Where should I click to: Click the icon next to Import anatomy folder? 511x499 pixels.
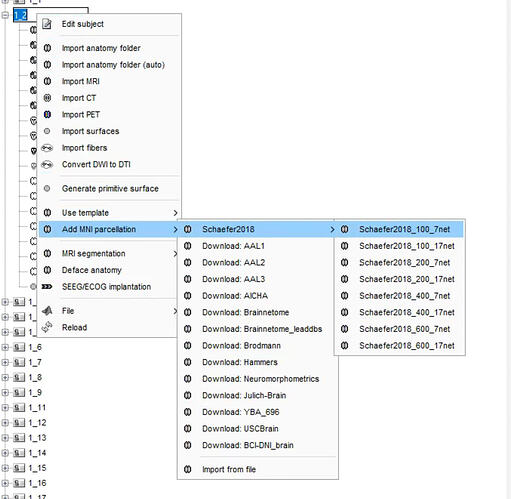(47, 48)
